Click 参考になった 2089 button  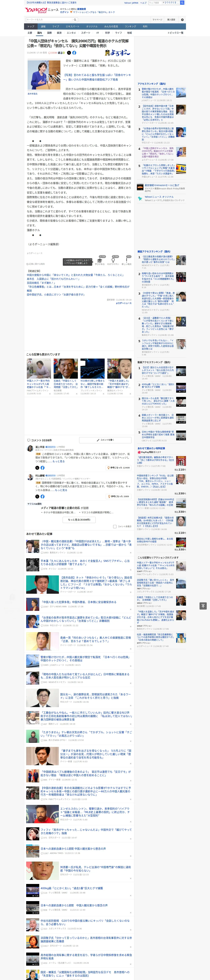(119, 497)
